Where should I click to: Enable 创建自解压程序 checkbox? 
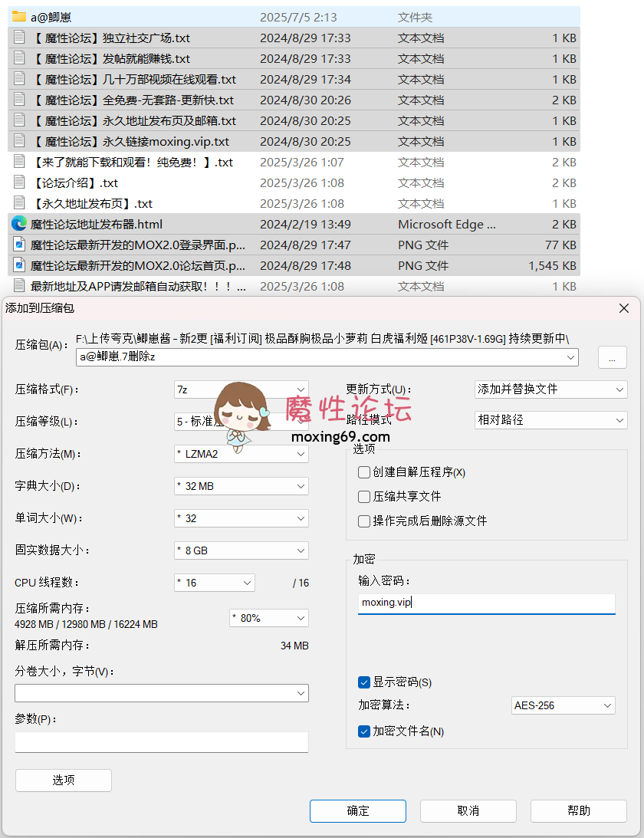[x=364, y=472]
